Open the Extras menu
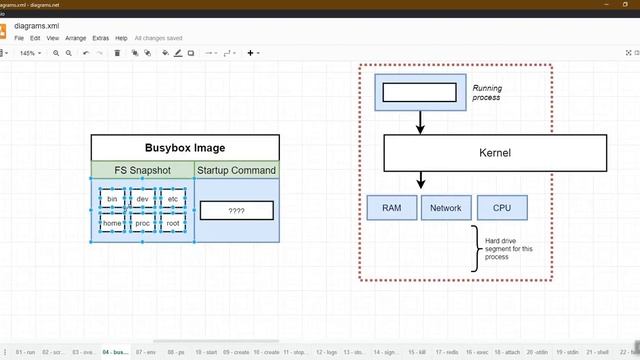 click(x=100, y=38)
